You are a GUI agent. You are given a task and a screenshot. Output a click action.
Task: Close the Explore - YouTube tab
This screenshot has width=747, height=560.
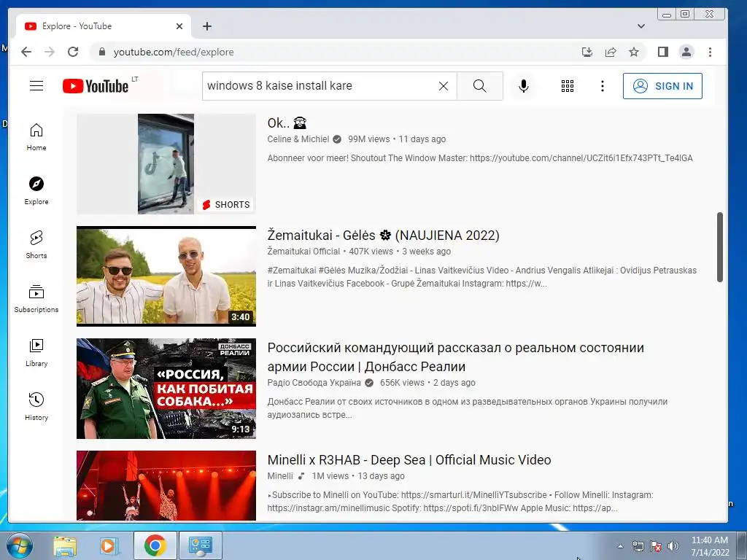tap(179, 26)
